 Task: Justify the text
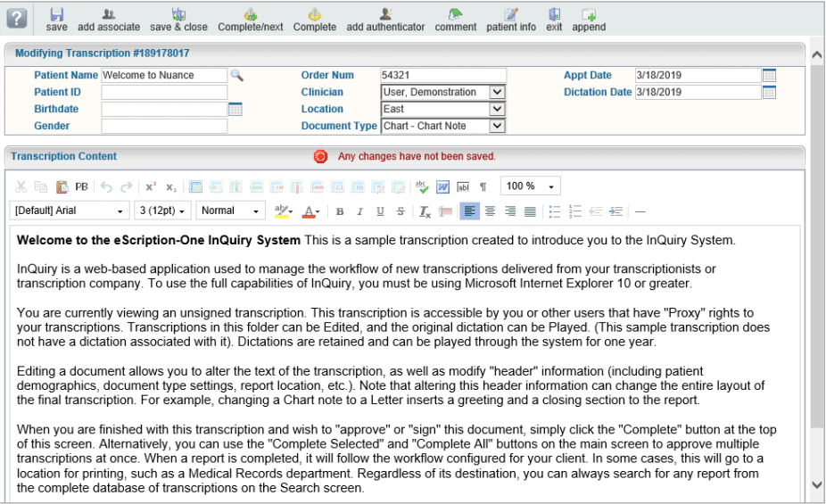pos(531,211)
